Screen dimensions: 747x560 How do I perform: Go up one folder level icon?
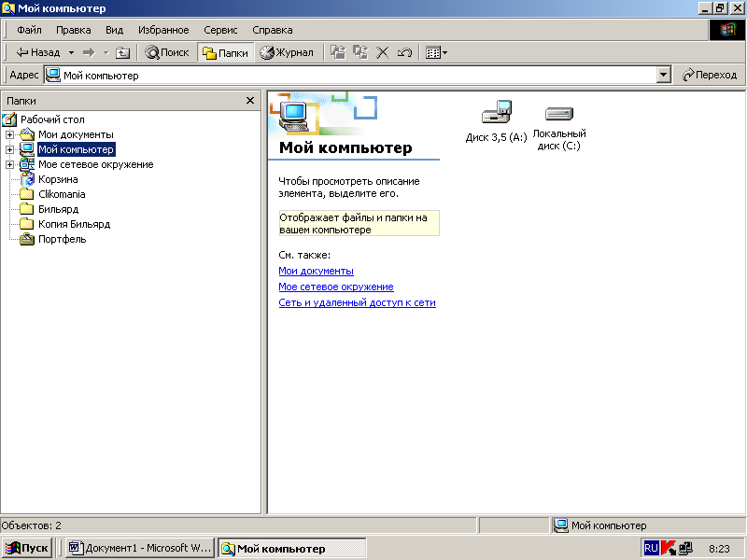point(123,52)
